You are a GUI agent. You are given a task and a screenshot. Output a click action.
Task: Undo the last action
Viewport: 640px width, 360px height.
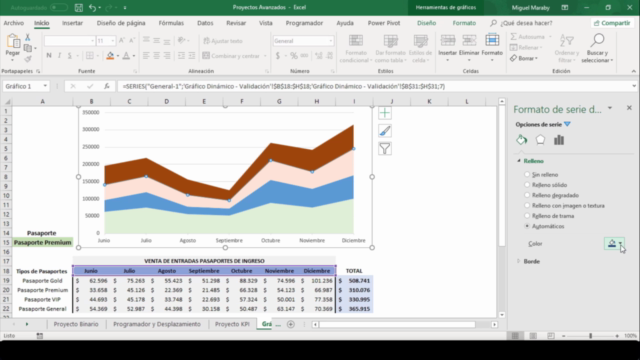click(93, 7)
